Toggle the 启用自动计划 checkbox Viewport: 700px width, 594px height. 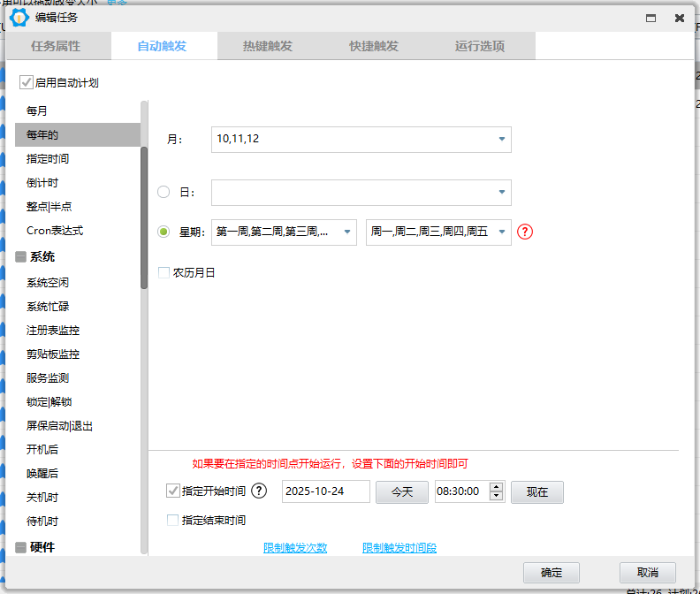(27, 83)
